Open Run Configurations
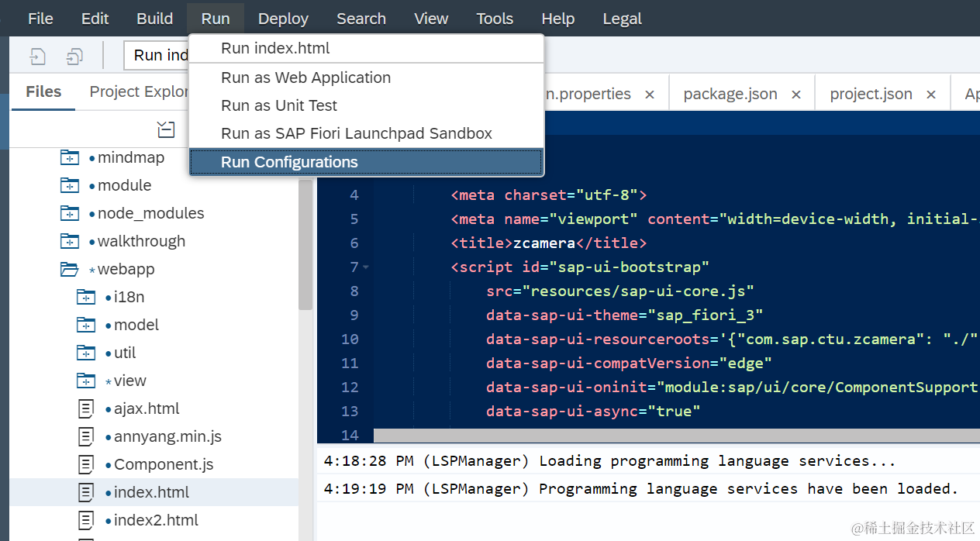 coord(366,162)
